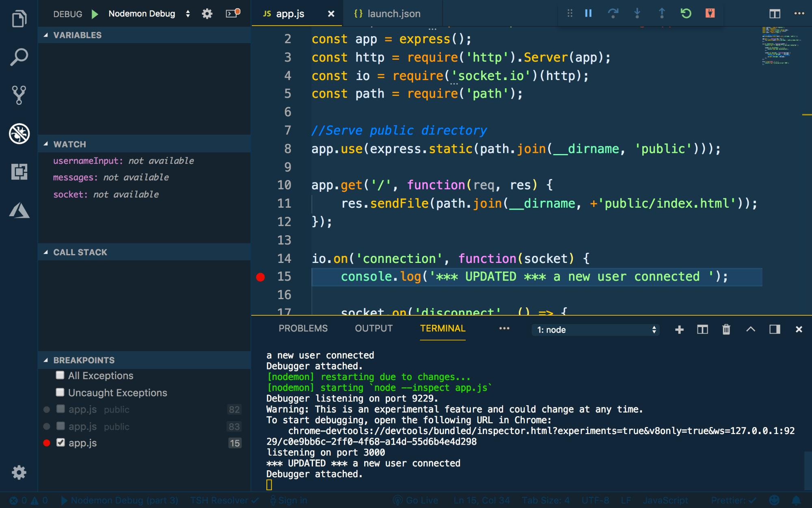This screenshot has height=508, width=812.
Task: Click Step Out in debug toolbar
Action: (661, 13)
